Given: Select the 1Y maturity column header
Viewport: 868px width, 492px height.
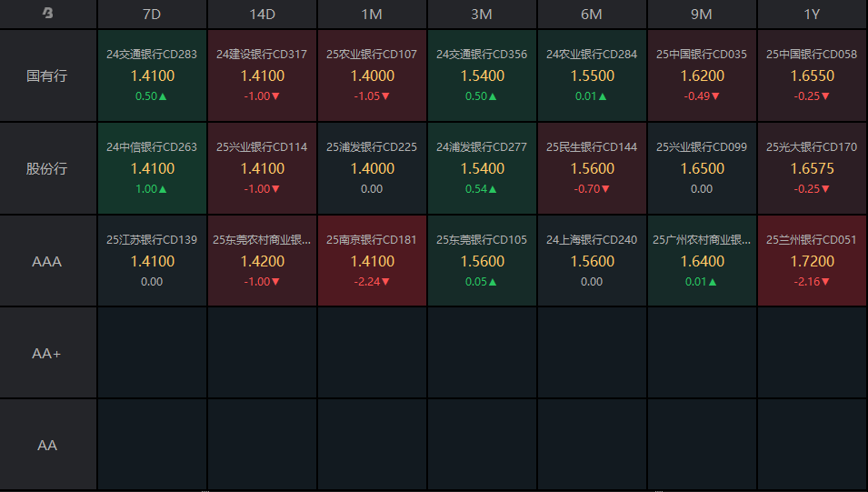Looking at the screenshot, I should (x=812, y=14).
